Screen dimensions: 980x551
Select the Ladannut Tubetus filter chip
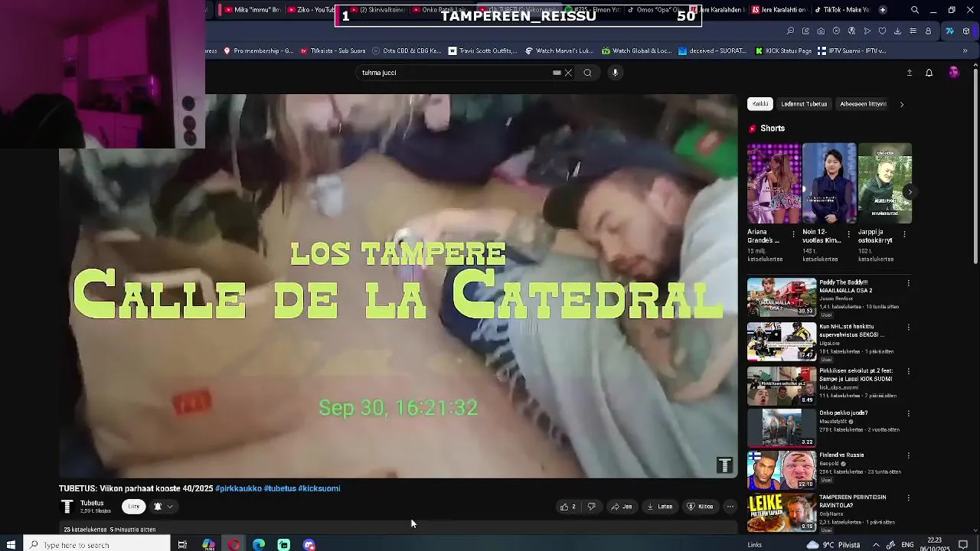[804, 104]
